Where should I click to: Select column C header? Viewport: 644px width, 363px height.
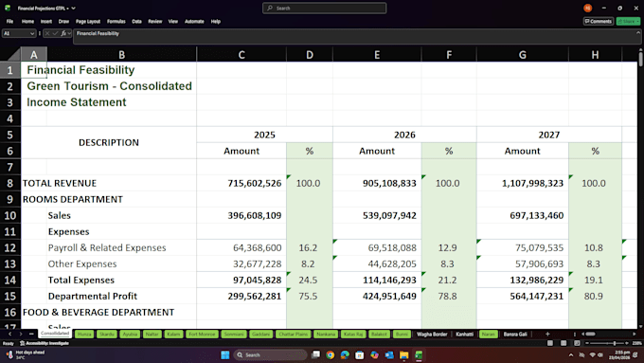point(241,55)
